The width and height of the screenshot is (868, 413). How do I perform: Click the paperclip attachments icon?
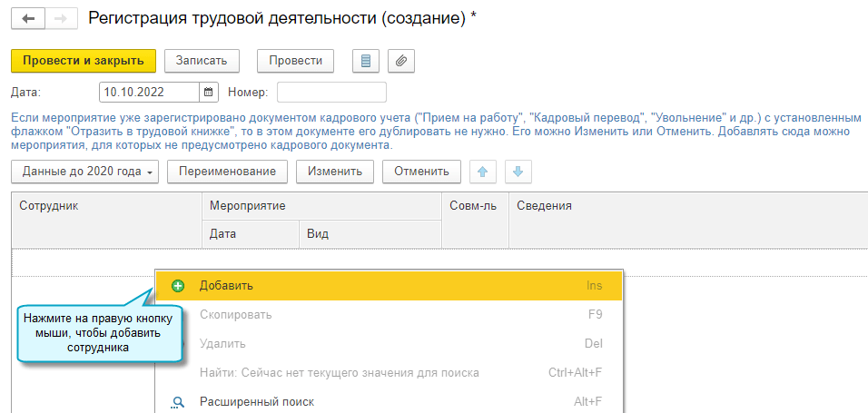coord(401,61)
